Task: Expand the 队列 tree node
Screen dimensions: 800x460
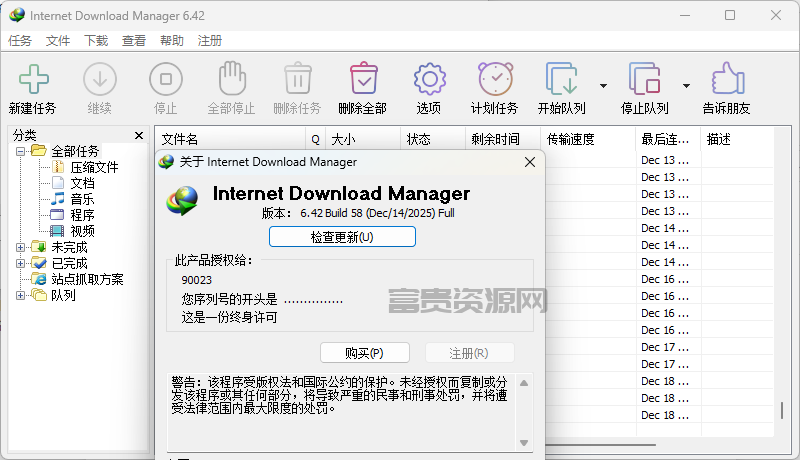Action: click(20, 295)
